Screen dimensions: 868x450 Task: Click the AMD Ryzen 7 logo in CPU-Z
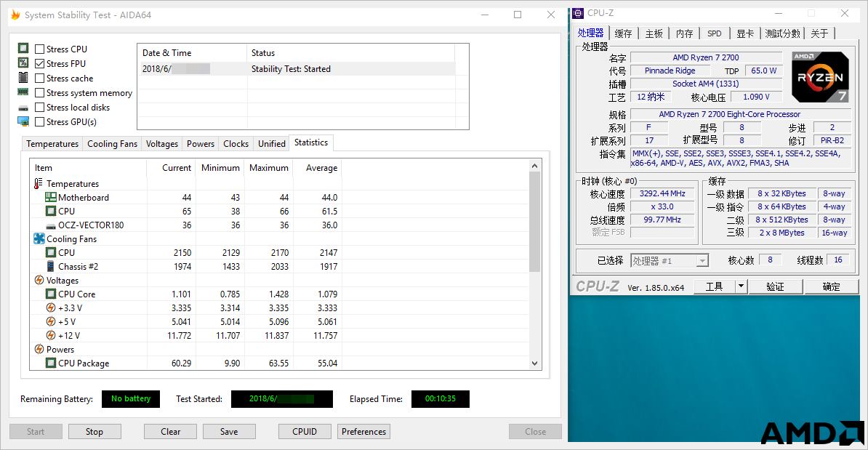pyautogui.click(x=821, y=77)
